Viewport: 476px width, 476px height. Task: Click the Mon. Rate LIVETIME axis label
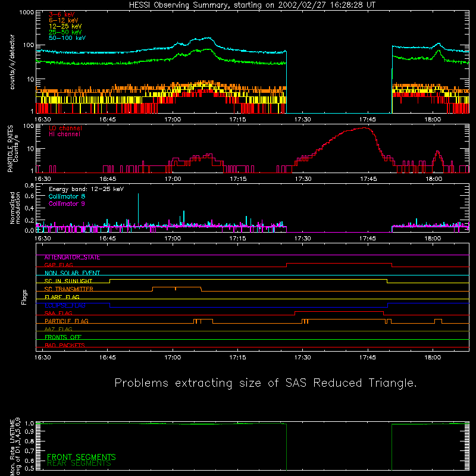15,446
